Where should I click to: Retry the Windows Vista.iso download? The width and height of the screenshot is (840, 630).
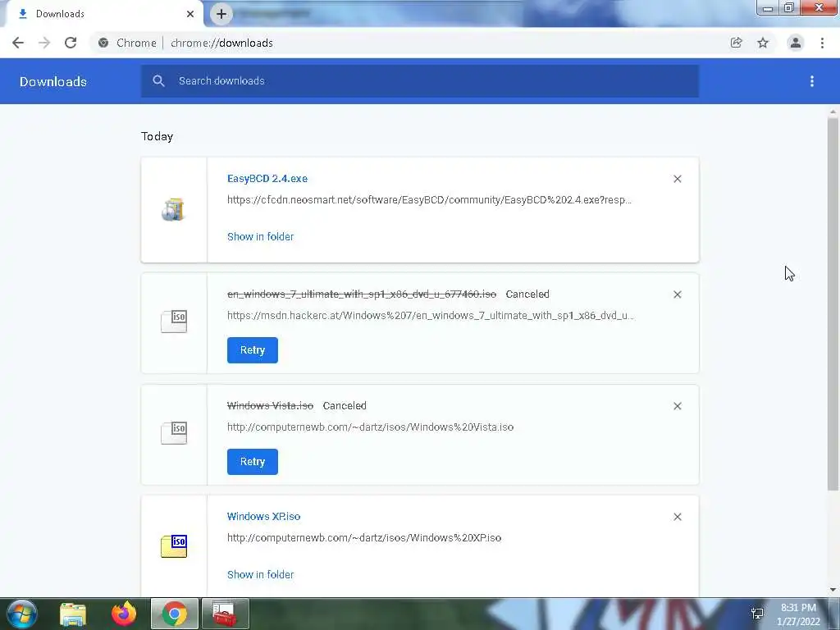pos(253,462)
